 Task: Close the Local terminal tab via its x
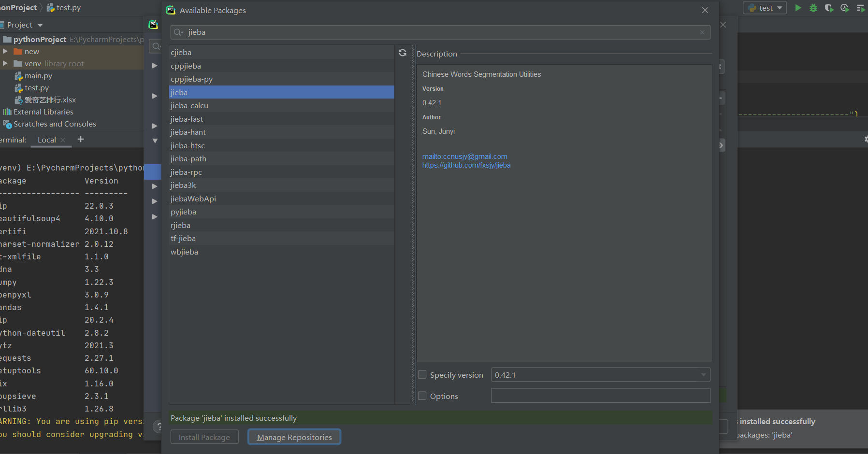(x=63, y=140)
